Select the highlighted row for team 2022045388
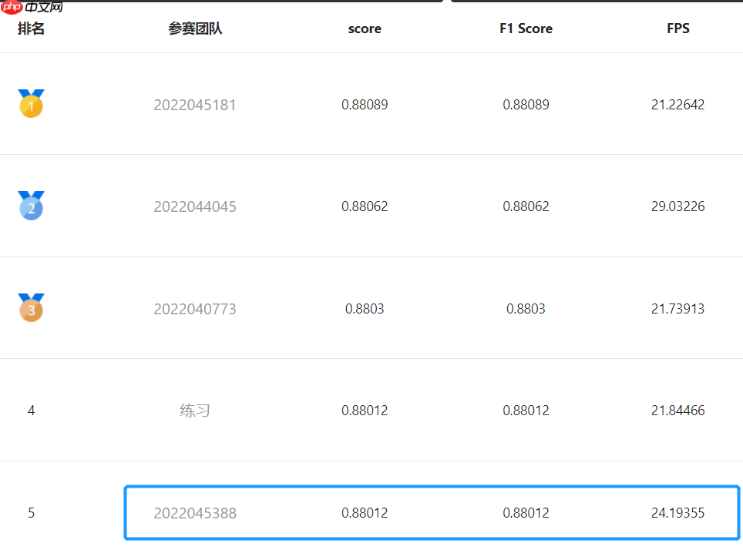The width and height of the screenshot is (743, 560). [432, 512]
